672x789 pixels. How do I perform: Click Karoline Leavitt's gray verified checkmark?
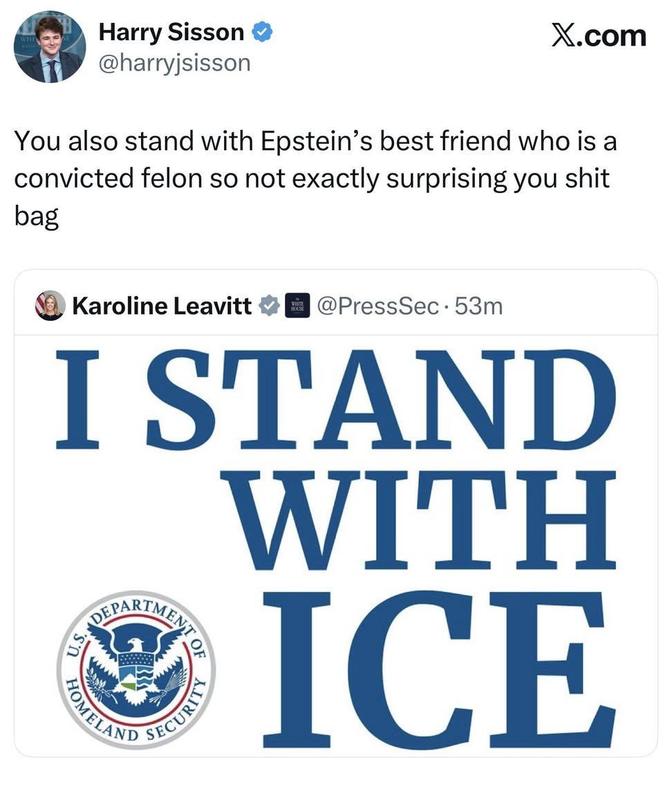point(268,305)
